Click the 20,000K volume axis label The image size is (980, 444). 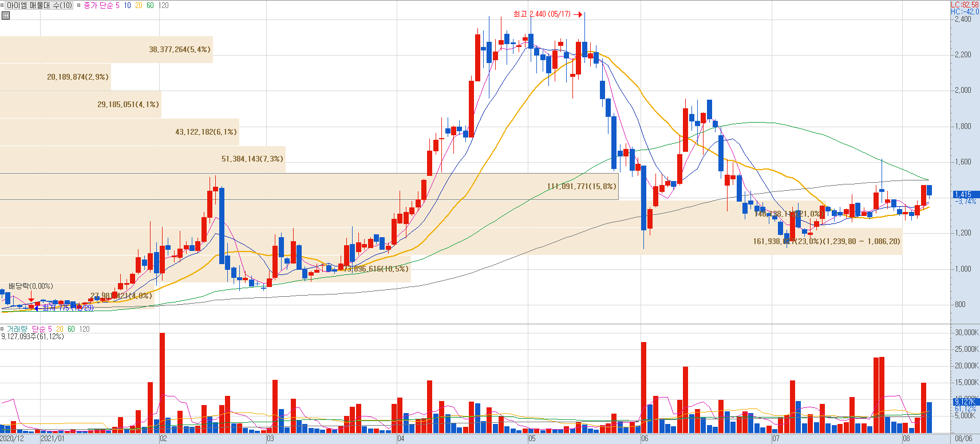tap(966, 366)
